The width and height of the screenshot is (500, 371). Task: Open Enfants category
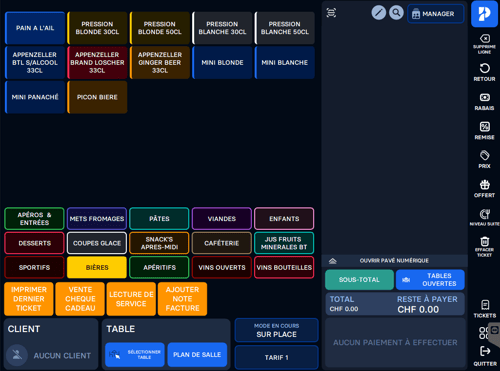coord(284,219)
